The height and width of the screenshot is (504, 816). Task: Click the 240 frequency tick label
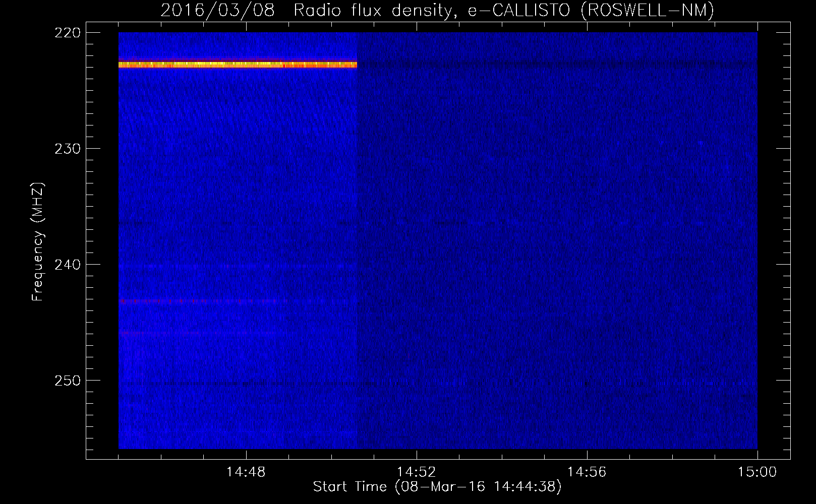pos(67,265)
